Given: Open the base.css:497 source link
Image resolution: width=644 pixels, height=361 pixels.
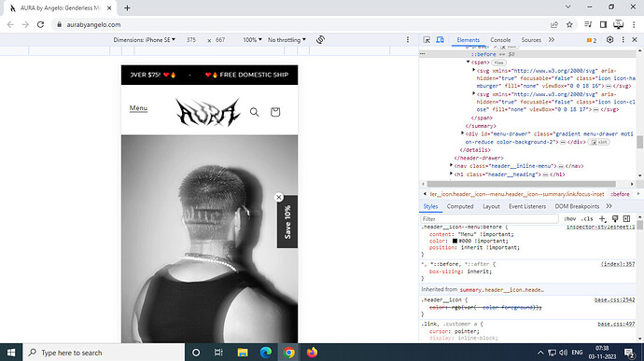Looking at the screenshot, I should 616,324.
